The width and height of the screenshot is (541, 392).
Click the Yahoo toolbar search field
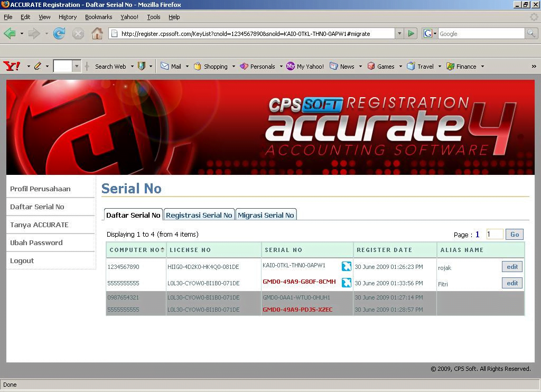[x=63, y=66]
